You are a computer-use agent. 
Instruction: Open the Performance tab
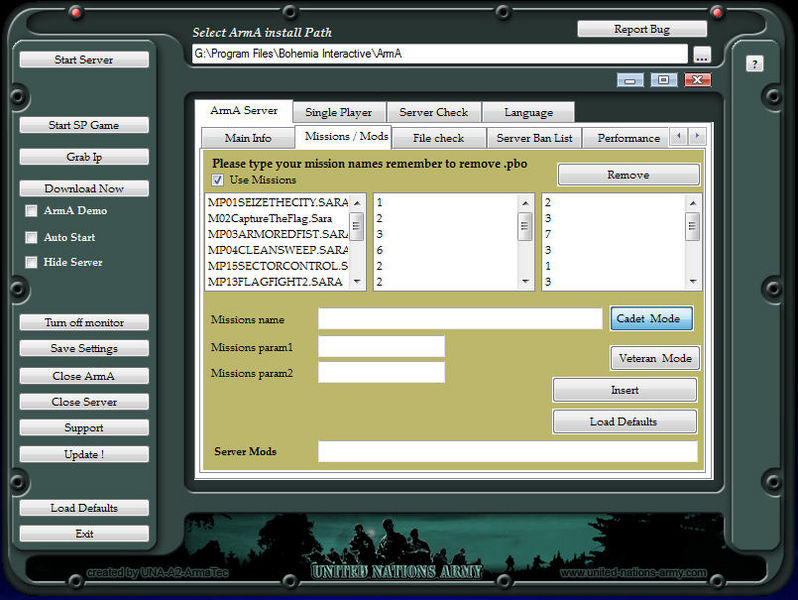(x=628, y=138)
